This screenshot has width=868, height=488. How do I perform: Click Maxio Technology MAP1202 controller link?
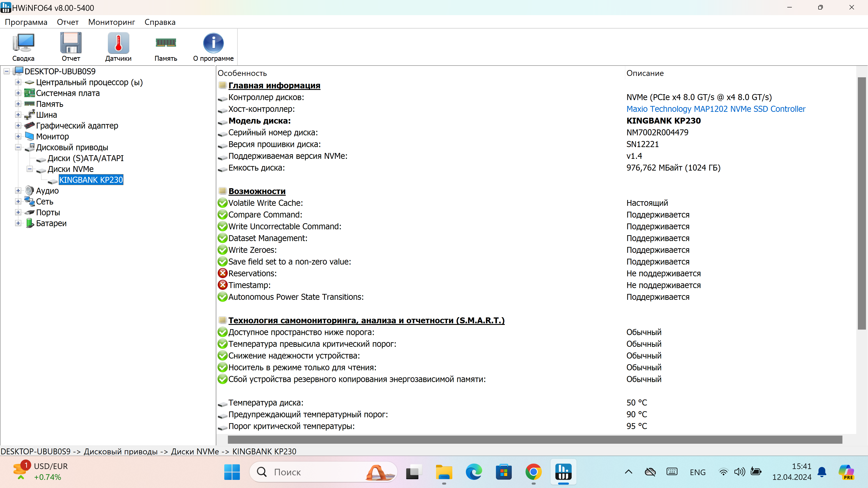coord(715,109)
